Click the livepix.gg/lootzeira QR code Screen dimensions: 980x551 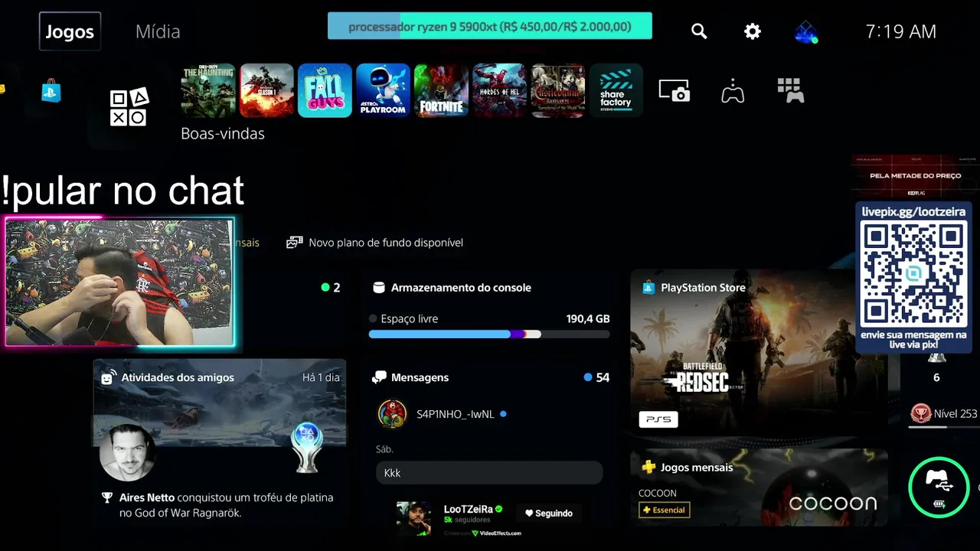913,274
